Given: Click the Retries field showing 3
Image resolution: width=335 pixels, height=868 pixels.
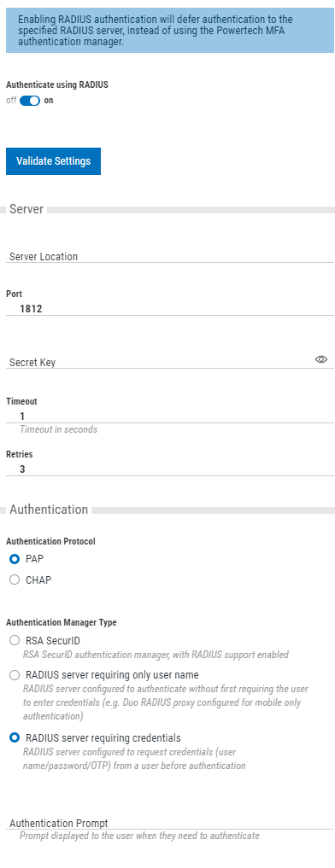Looking at the screenshot, I should [170, 469].
